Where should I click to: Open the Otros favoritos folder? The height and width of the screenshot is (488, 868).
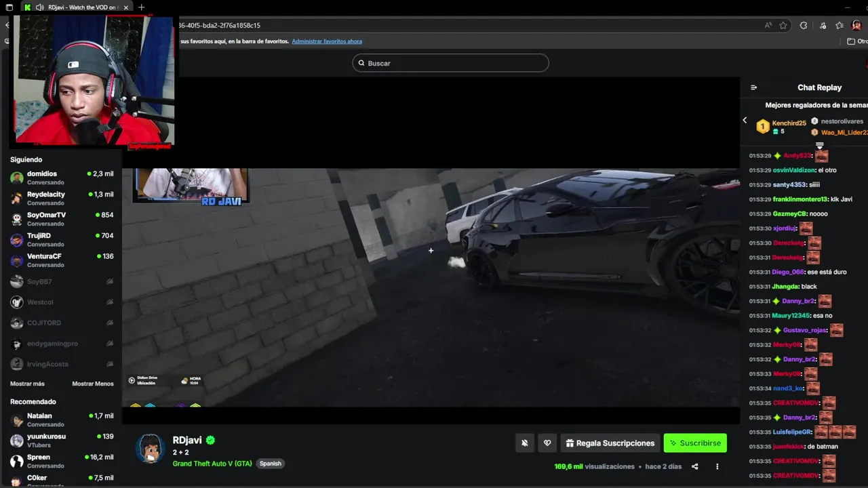click(857, 41)
